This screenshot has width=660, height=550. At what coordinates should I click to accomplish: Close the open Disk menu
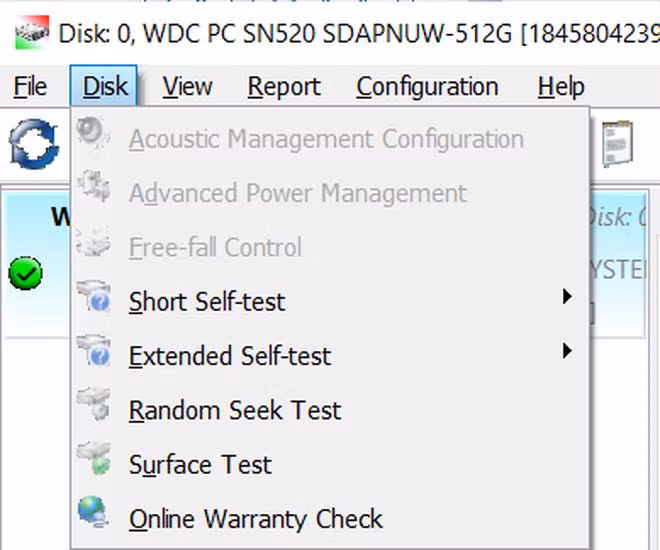105,87
